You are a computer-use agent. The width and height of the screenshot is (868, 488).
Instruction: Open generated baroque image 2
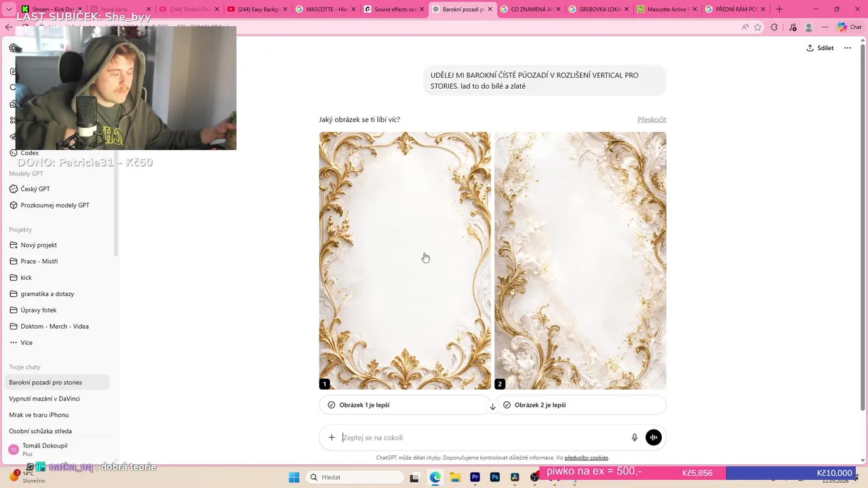coord(580,260)
